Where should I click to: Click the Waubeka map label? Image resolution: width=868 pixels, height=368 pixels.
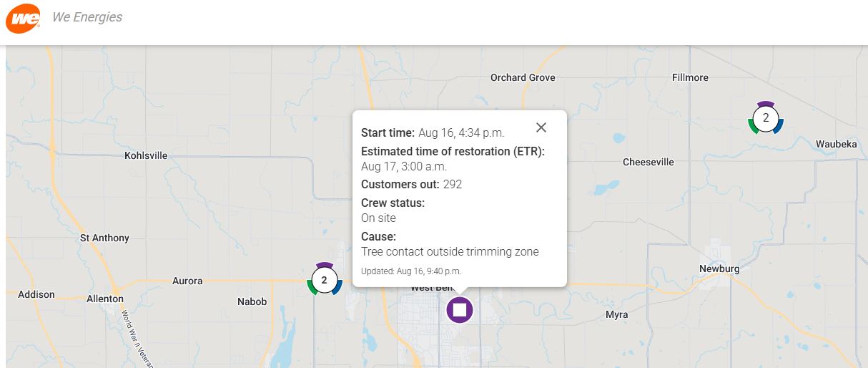pyautogui.click(x=836, y=145)
